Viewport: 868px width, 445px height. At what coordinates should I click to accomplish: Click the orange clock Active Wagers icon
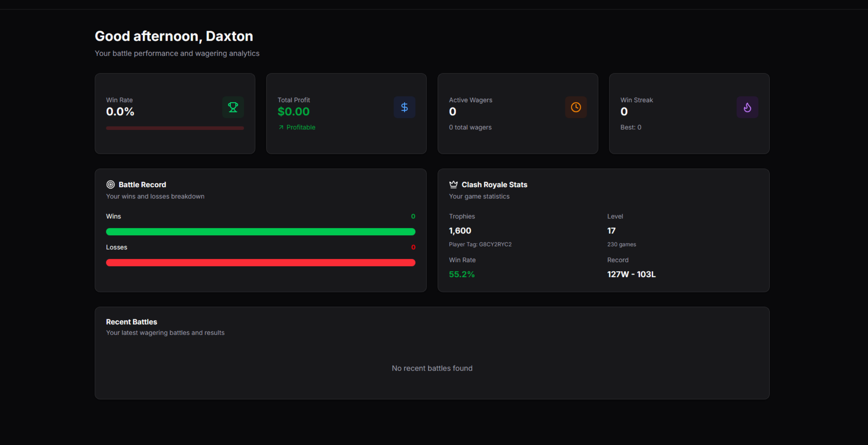[576, 107]
